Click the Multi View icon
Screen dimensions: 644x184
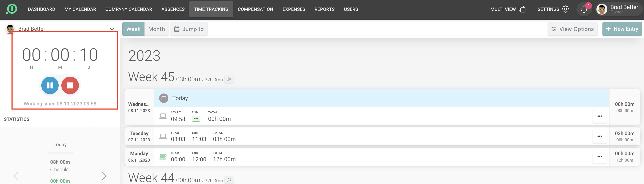522,9
